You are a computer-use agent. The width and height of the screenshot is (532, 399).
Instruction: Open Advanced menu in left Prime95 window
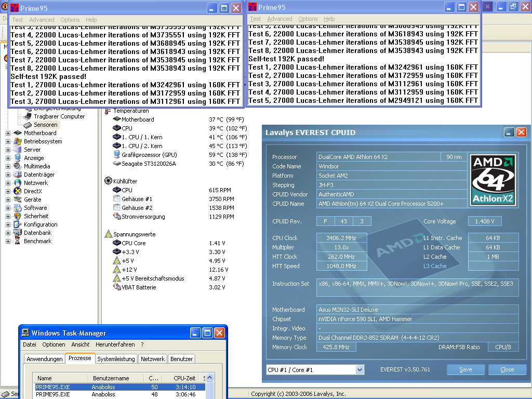click(x=42, y=20)
